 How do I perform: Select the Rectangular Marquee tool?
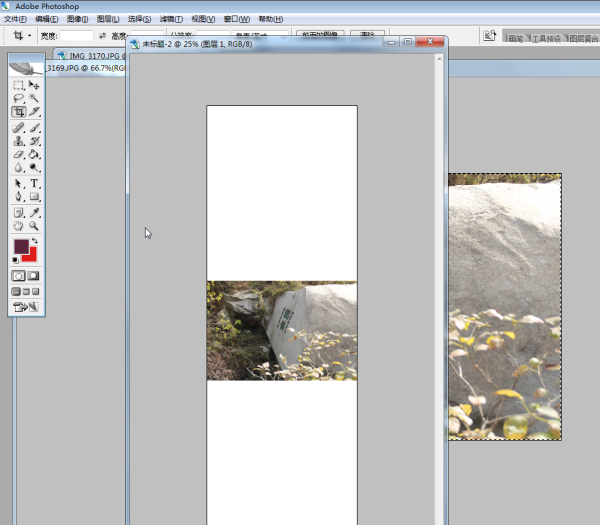(x=18, y=85)
